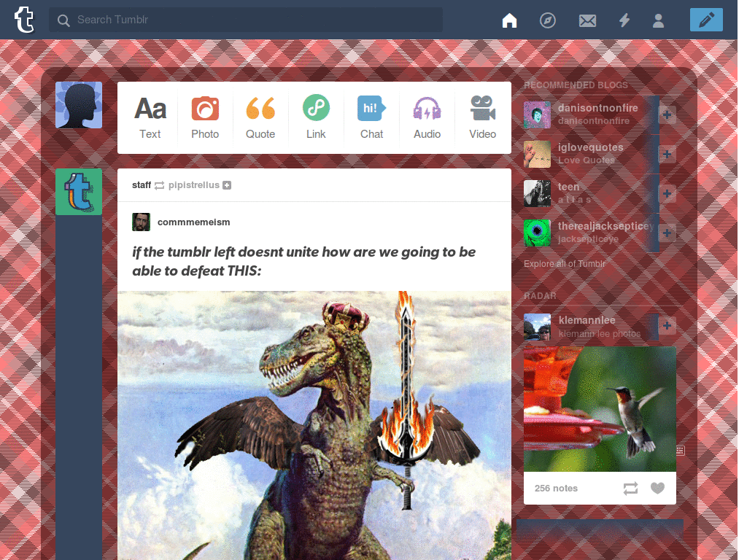This screenshot has height=560, width=747.
Task: Create a new Audio post
Action: (x=427, y=117)
